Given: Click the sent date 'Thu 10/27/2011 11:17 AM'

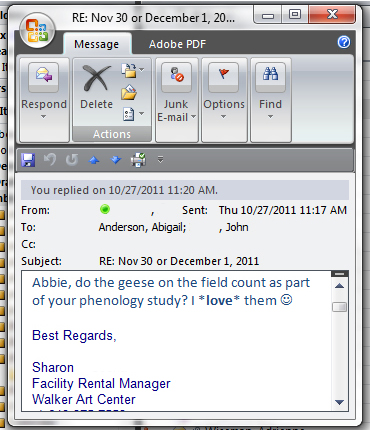Looking at the screenshot, I should [283, 210].
